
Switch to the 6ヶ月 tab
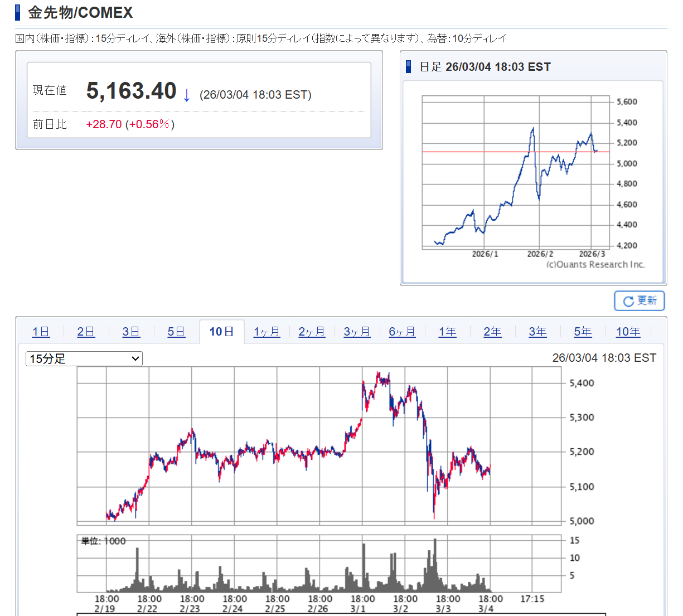402,332
